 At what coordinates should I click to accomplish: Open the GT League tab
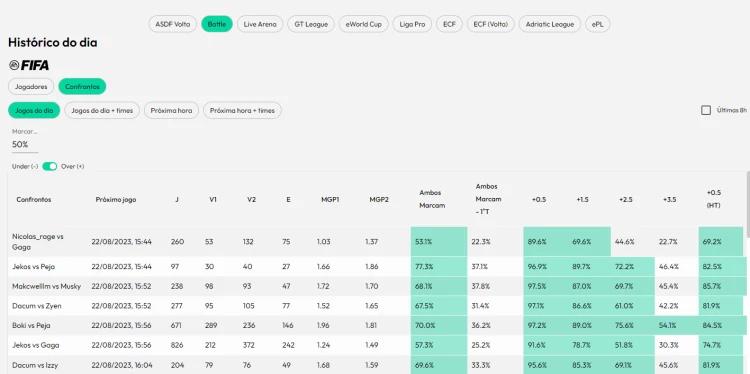pyautogui.click(x=311, y=24)
